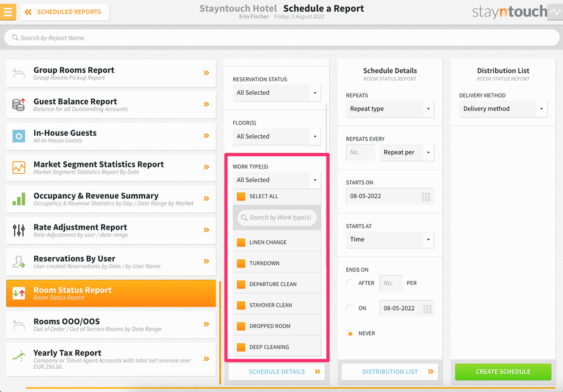Click the green Create Schedule button

pyautogui.click(x=503, y=372)
